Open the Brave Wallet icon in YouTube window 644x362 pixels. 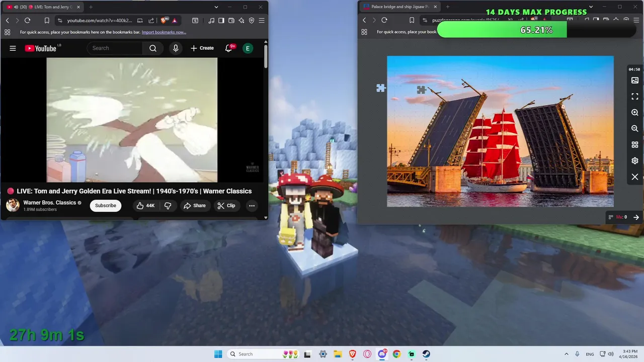(231, 20)
